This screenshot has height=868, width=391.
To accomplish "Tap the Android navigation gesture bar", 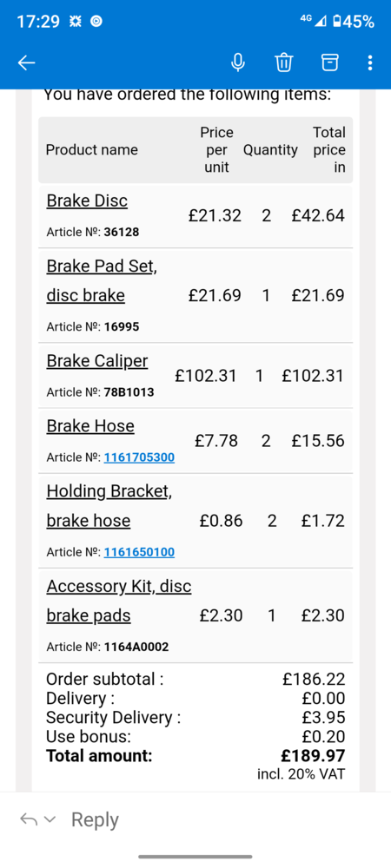I will click(x=195, y=857).
